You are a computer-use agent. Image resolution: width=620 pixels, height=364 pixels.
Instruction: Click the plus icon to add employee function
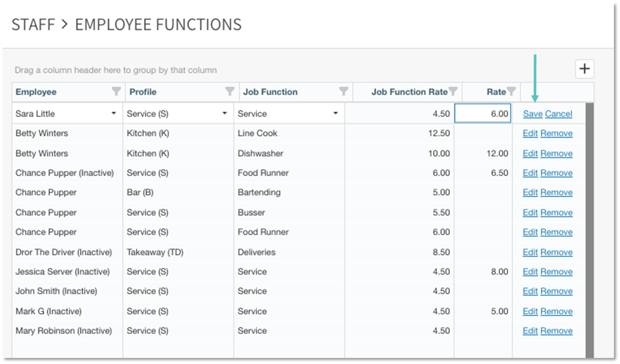tap(585, 69)
